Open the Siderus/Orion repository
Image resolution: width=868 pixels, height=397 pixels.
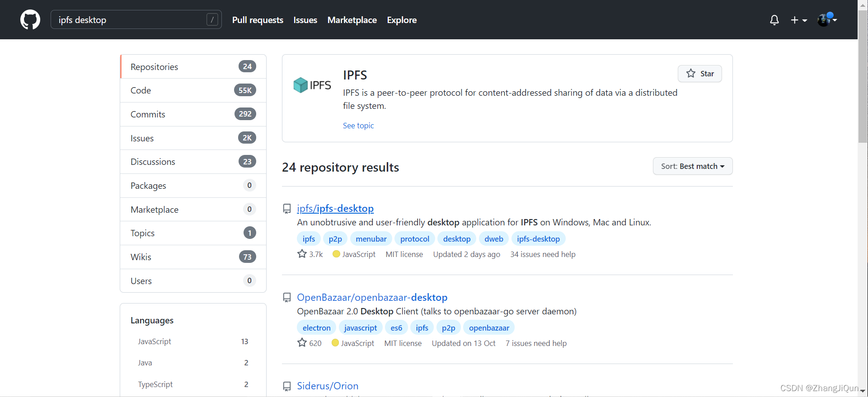coord(328,386)
